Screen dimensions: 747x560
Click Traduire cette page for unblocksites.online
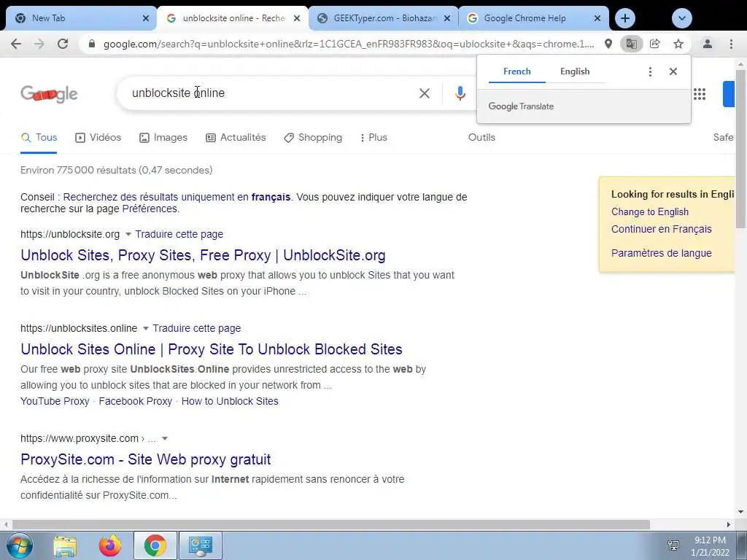tap(197, 329)
